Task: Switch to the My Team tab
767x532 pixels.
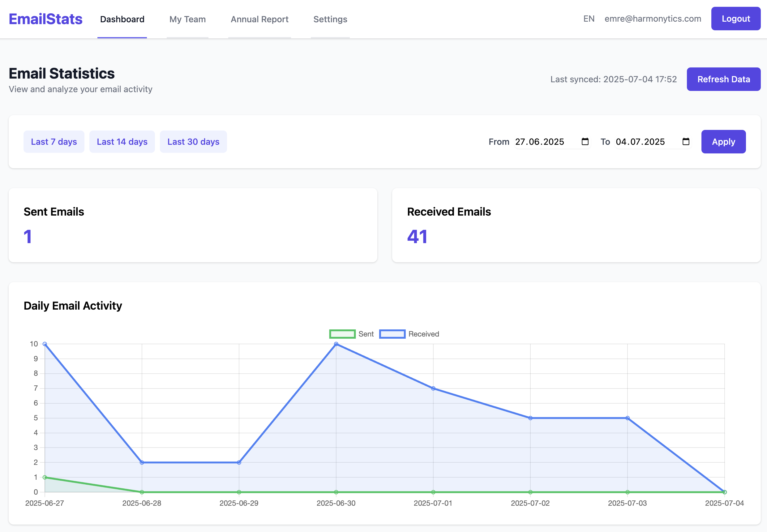Action: pyautogui.click(x=187, y=19)
